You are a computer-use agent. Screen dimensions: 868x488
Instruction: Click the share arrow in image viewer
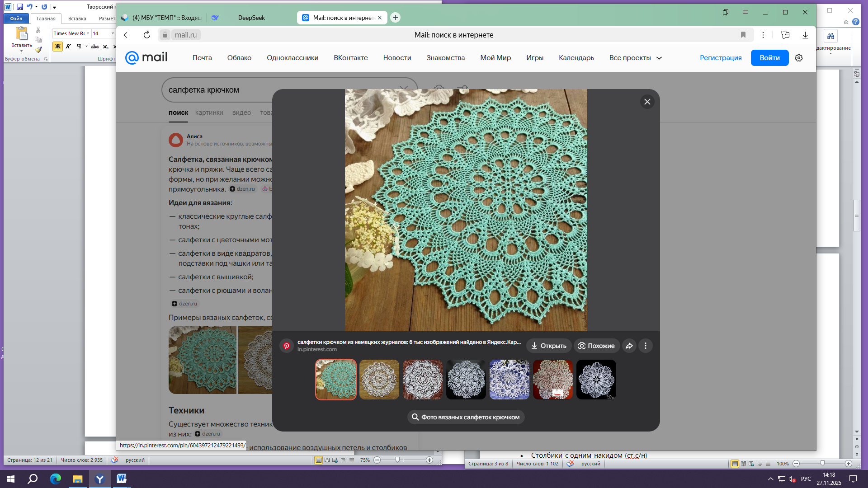pos(629,346)
